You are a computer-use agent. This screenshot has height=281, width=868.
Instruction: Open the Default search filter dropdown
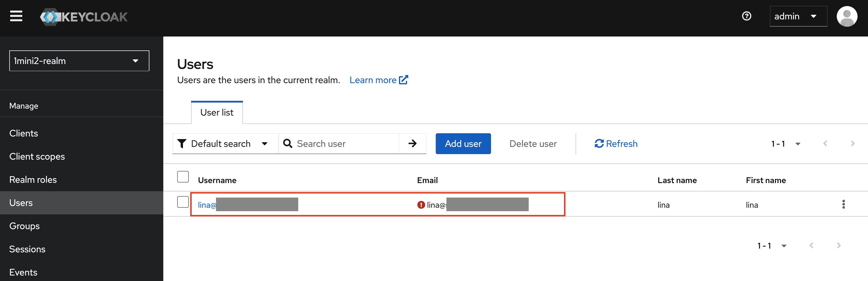225,144
